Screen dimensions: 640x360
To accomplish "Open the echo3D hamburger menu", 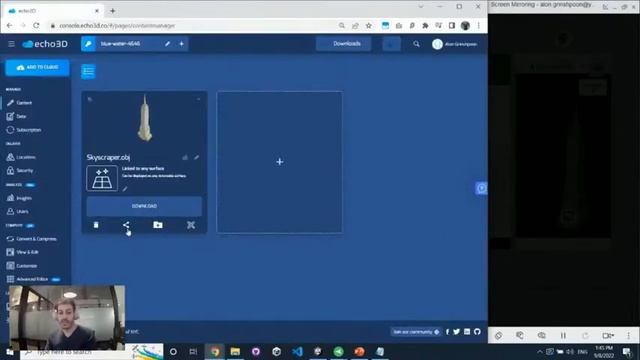I will (x=11, y=44).
